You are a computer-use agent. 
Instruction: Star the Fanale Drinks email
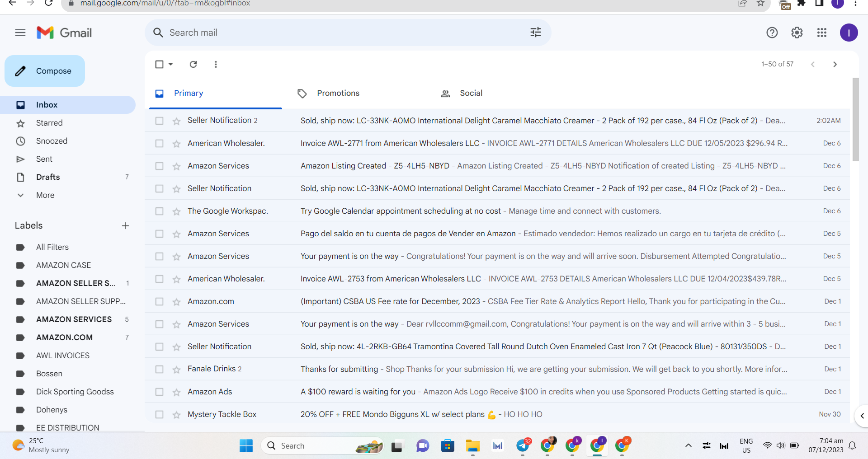point(176,370)
